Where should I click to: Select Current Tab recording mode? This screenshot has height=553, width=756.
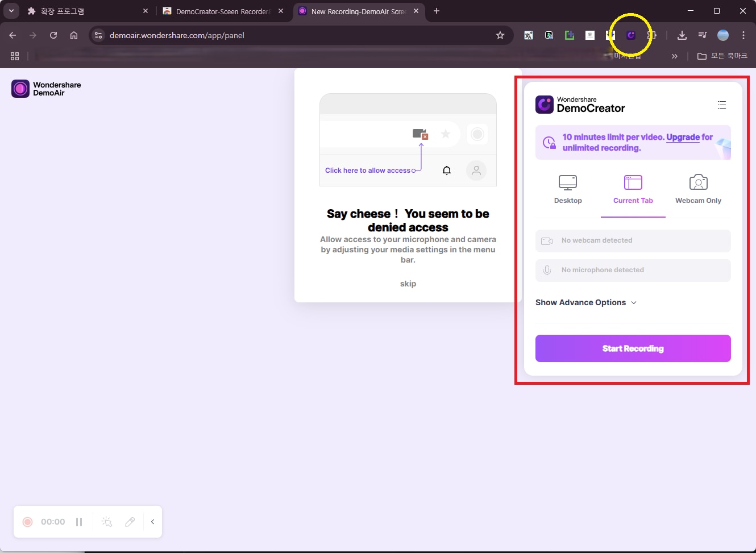click(633, 189)
